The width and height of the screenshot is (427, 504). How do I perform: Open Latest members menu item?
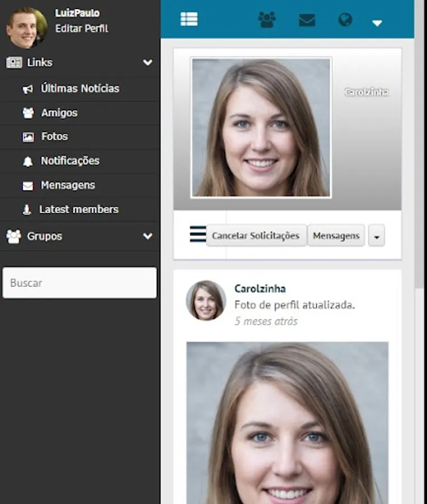pos(79,209)
